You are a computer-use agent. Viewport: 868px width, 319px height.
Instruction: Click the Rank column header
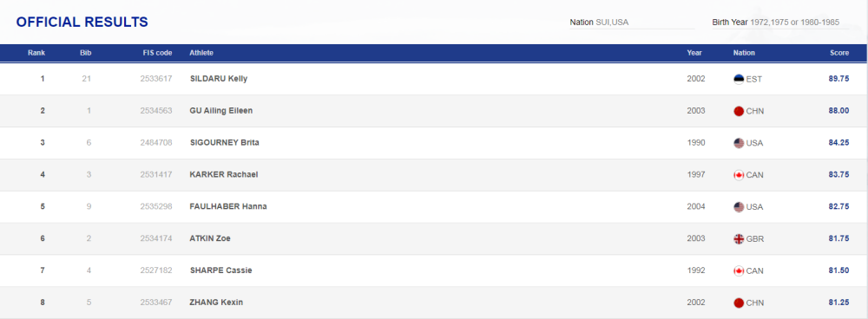(x=36, y=53)
